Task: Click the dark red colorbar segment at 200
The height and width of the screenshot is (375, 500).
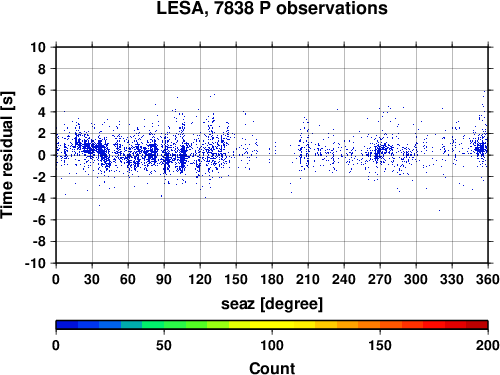Action: (477, 325)
